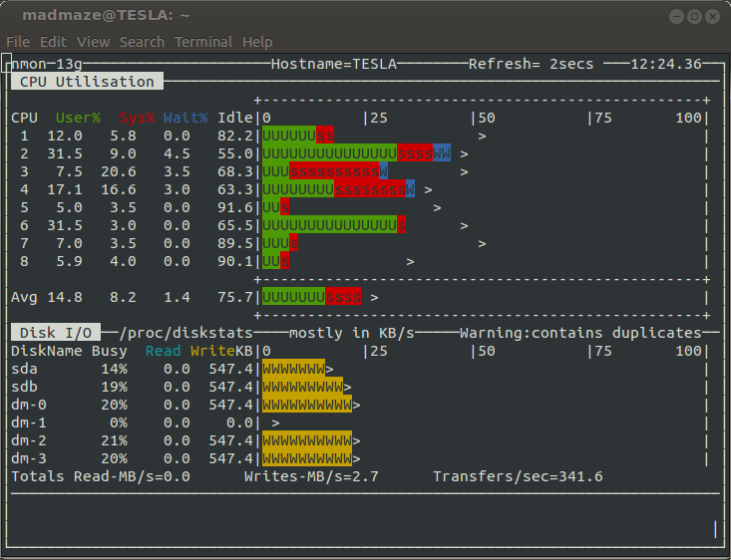Click the green User bar for CPU 6
This screenshot has height=560, width=731.
pyautogui.click(x=329, y=226)
